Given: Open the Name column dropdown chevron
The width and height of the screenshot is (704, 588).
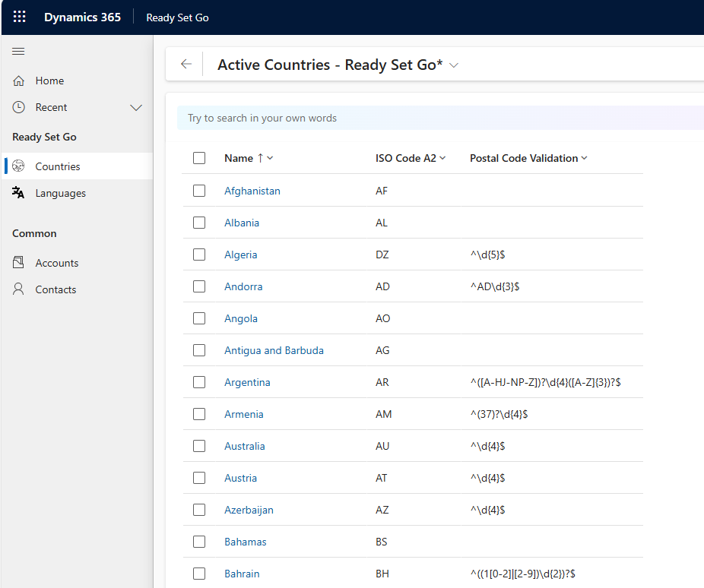Looking at the screenshot, I should coord(270,158).
